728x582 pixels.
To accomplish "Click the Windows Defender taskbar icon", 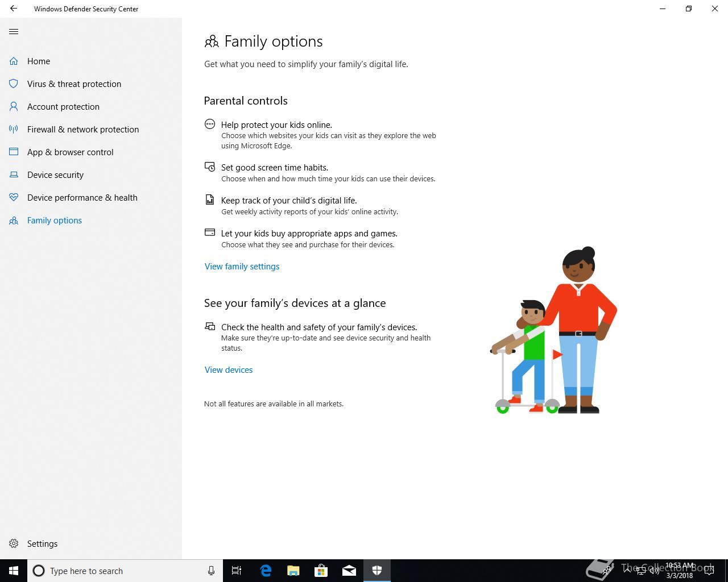I will 377,571.
